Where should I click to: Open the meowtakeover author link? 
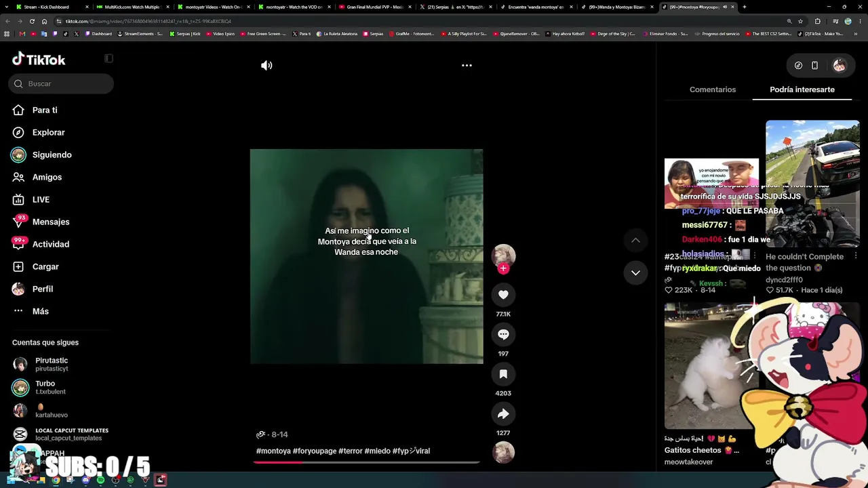point(688,462)
